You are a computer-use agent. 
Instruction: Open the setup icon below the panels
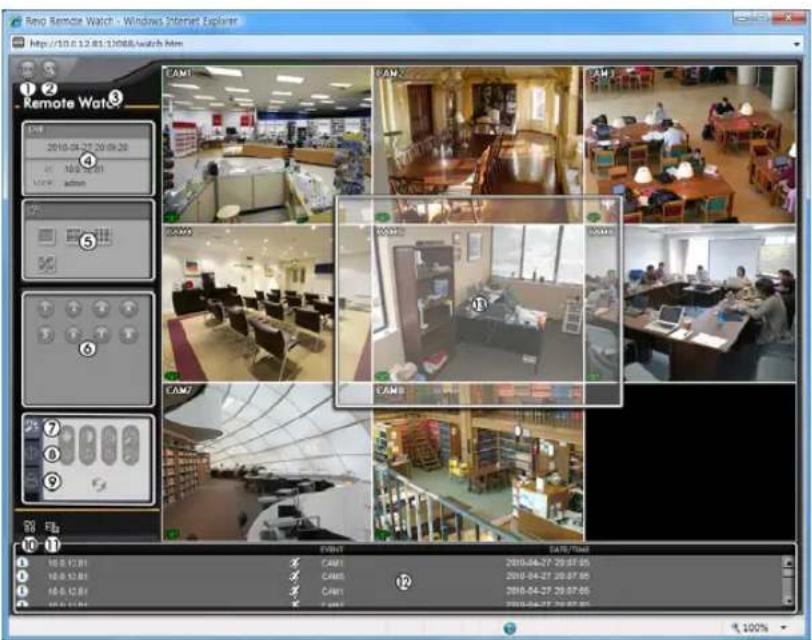coord(30,527)
